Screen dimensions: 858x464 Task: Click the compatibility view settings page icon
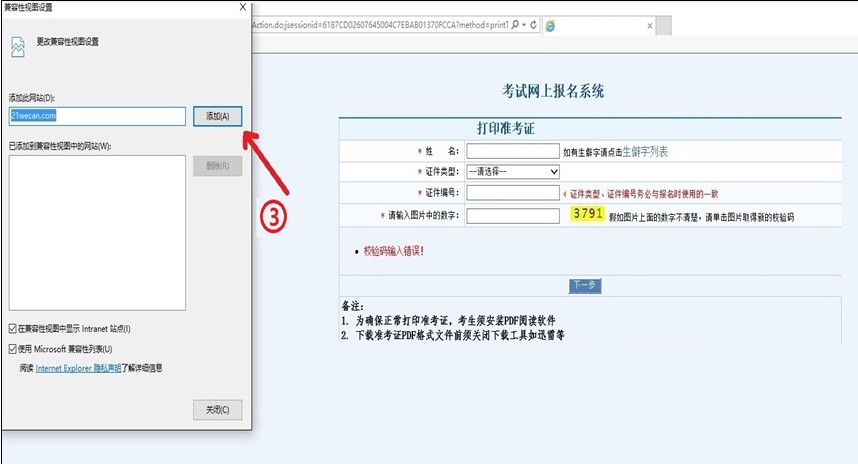[17, 46]
